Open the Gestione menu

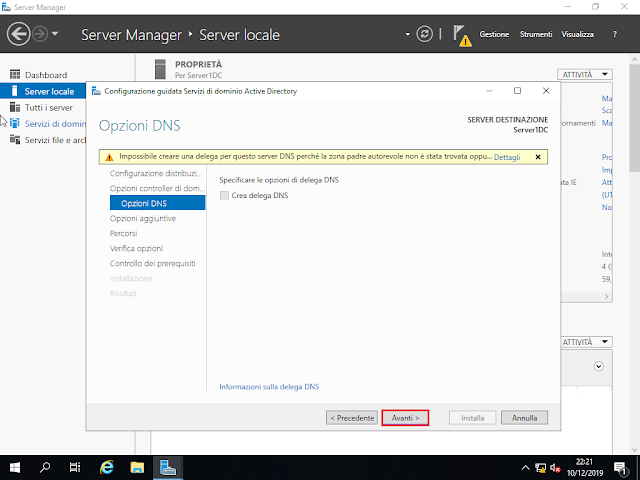(494, 34)
